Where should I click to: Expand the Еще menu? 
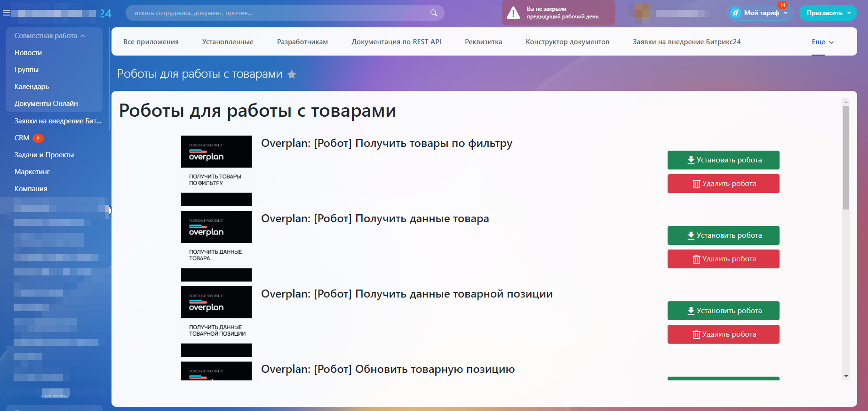click(822, 42)
